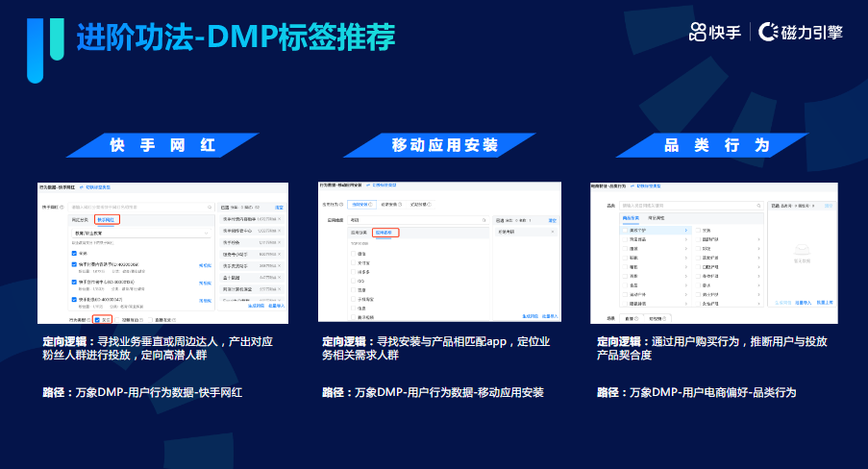Screen dimensions: 868x469
Task: Click 批量上传 link in 品类行为 panel
Action: (825, 303)
